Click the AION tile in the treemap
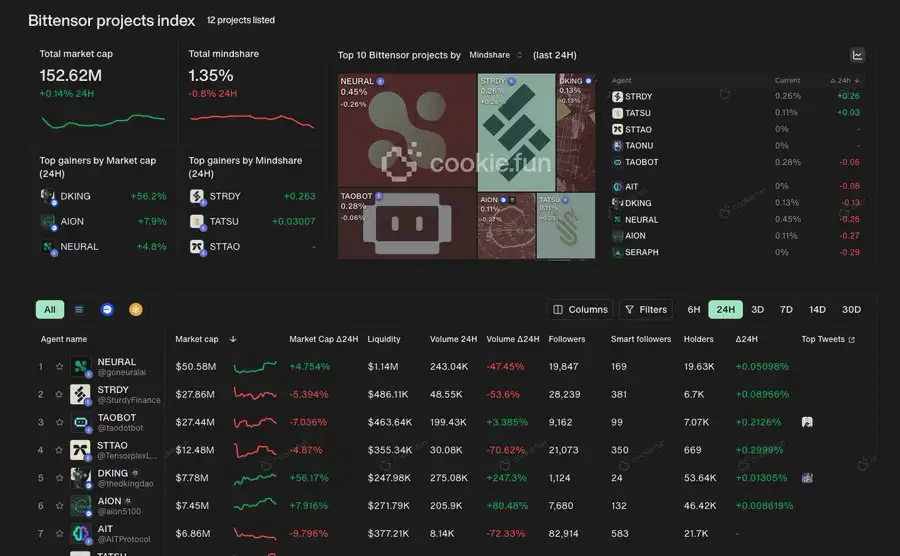This screenshot has height=556, width=900. 506,226
